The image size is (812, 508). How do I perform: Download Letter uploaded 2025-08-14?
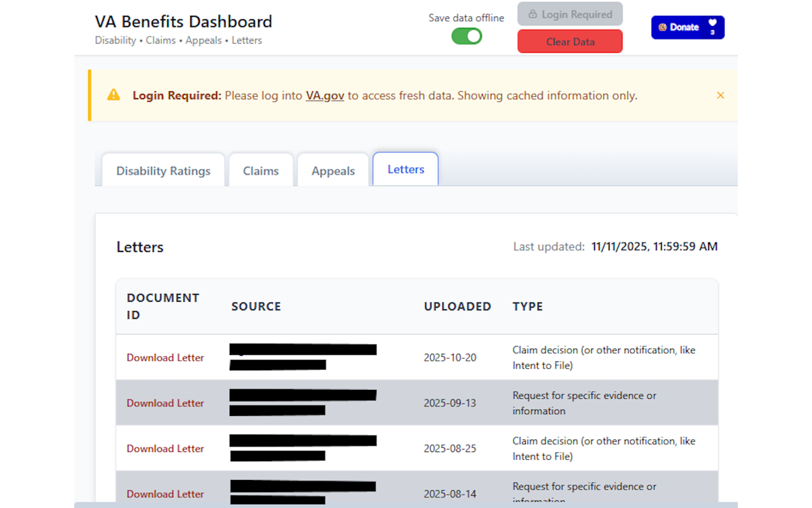point(165,494)
